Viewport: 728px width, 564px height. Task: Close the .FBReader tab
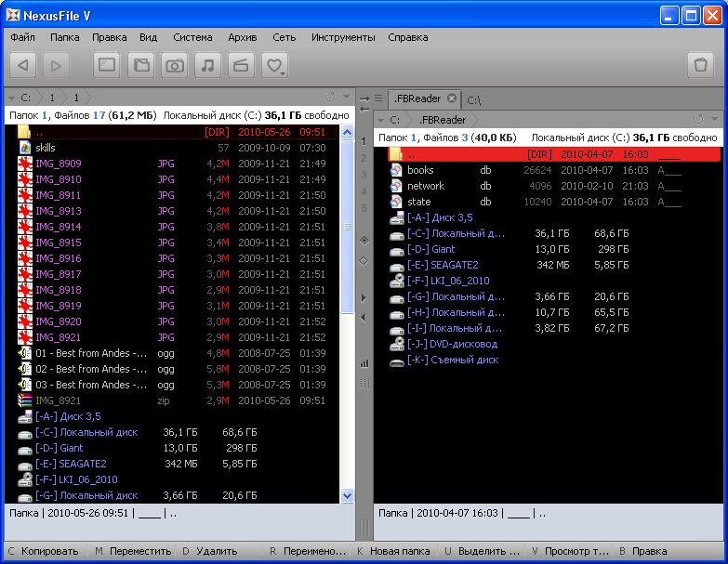452,98
